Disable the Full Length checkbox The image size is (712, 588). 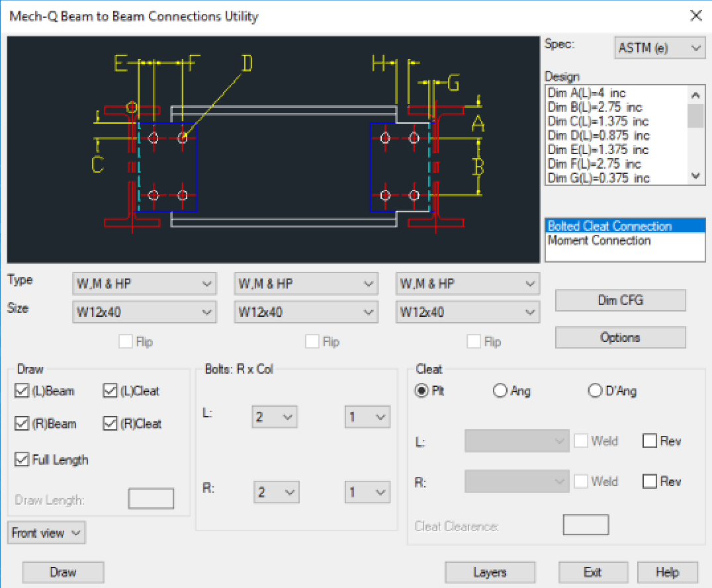click(x=22, y=459)
